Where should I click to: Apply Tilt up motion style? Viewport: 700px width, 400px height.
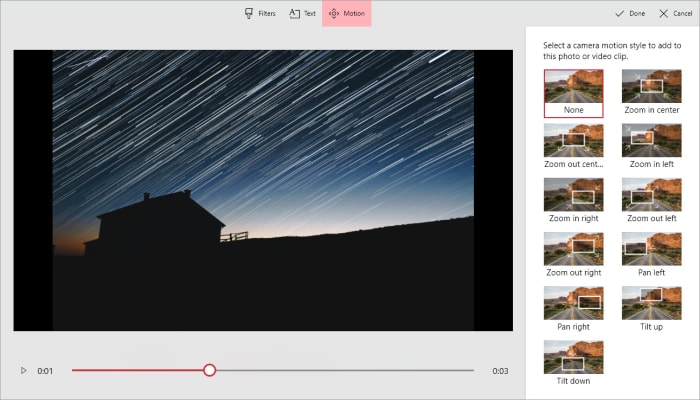652,309
